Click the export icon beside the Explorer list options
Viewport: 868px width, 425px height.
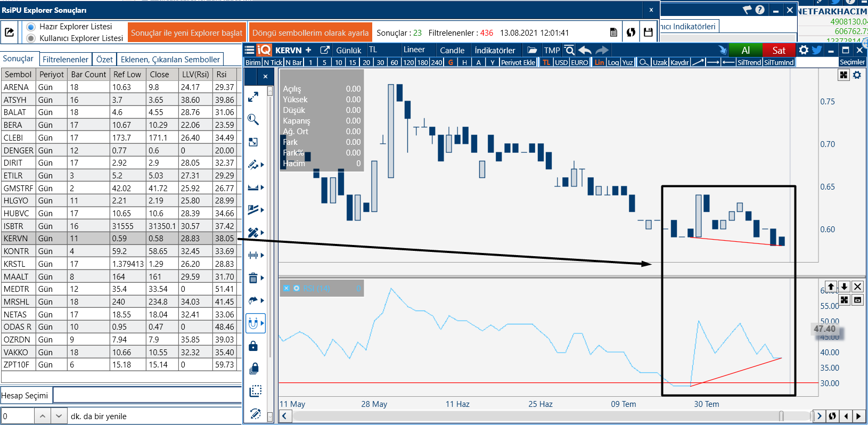(10, 32)
